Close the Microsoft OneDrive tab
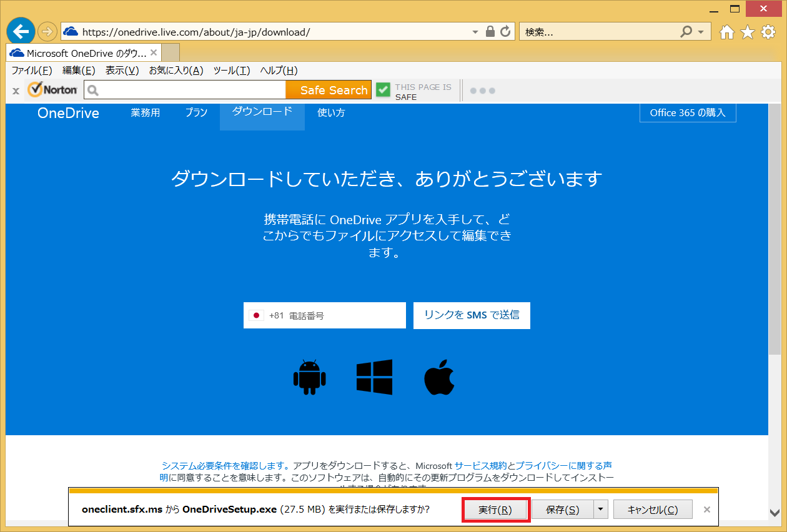 tap(154, 52)
